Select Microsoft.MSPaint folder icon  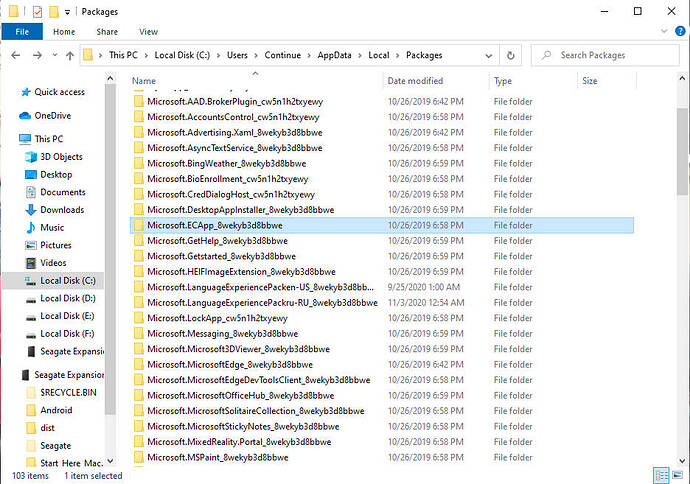[139, 458]
